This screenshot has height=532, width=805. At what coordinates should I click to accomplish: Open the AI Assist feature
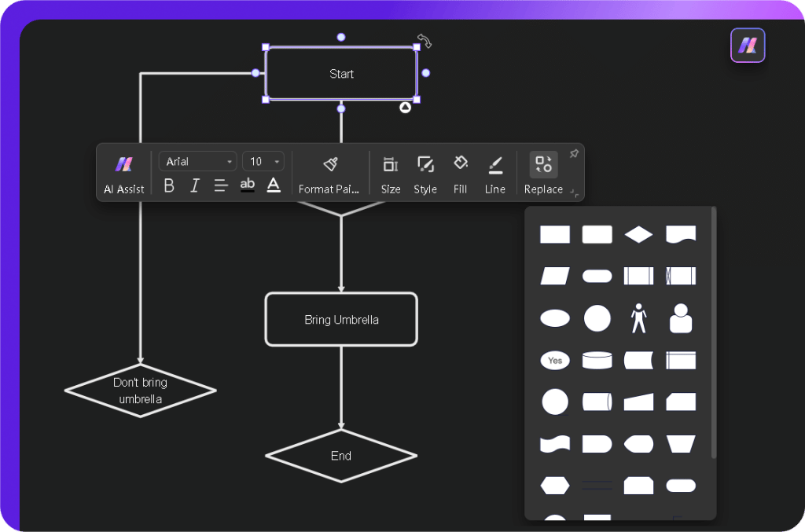click(123, 173)
